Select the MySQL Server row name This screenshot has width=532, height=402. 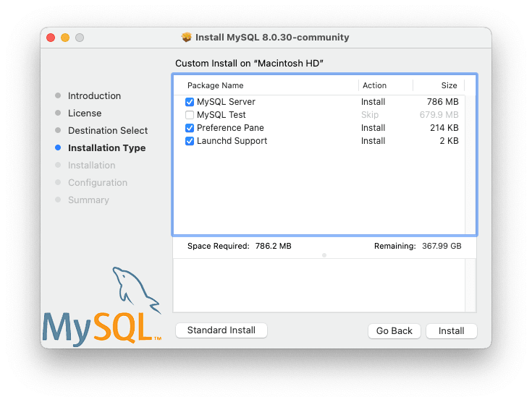tap(226, 102)
